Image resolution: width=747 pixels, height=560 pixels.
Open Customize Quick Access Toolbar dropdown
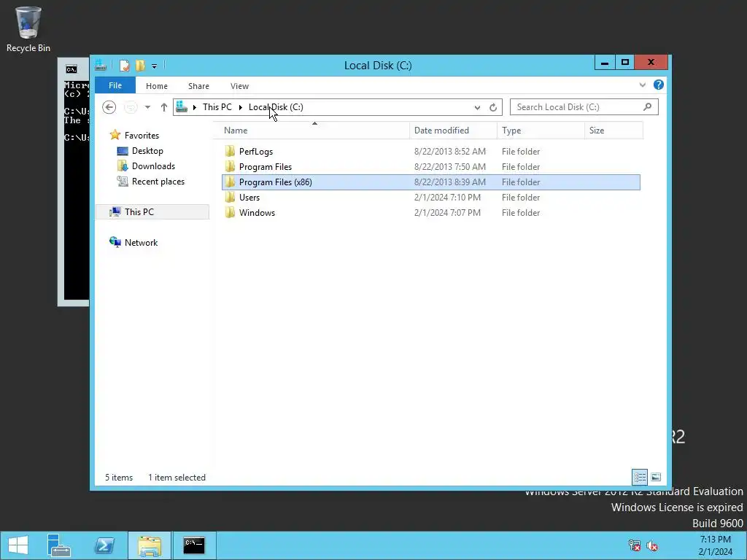155,66
